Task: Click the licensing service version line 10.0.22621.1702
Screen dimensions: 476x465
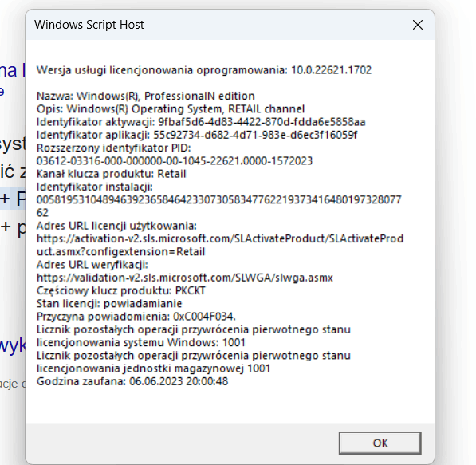Action: [x=204, y=70]
